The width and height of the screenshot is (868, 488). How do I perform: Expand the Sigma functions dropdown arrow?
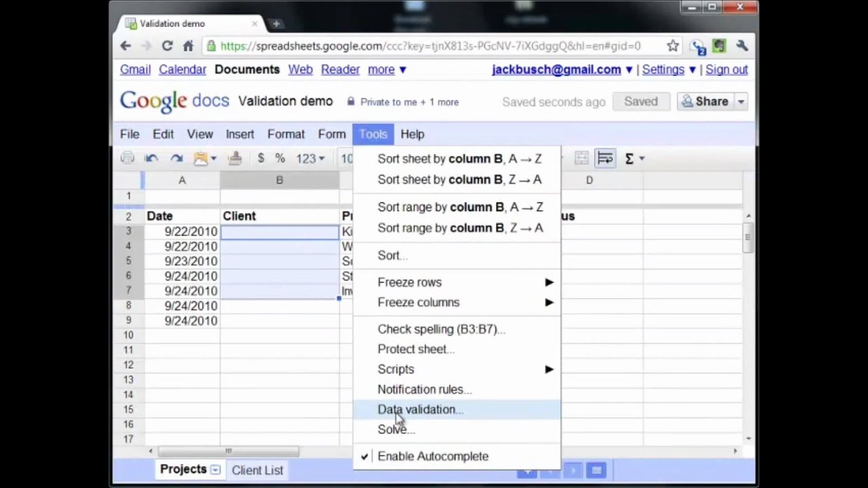[x=642, y=159]
